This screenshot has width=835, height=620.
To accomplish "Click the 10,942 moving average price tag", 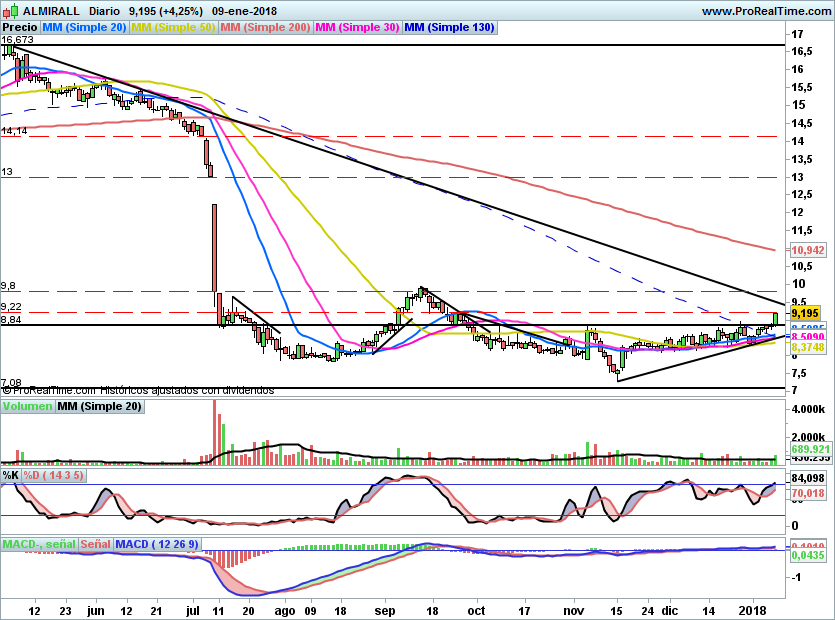I will [x=806, y=249].
